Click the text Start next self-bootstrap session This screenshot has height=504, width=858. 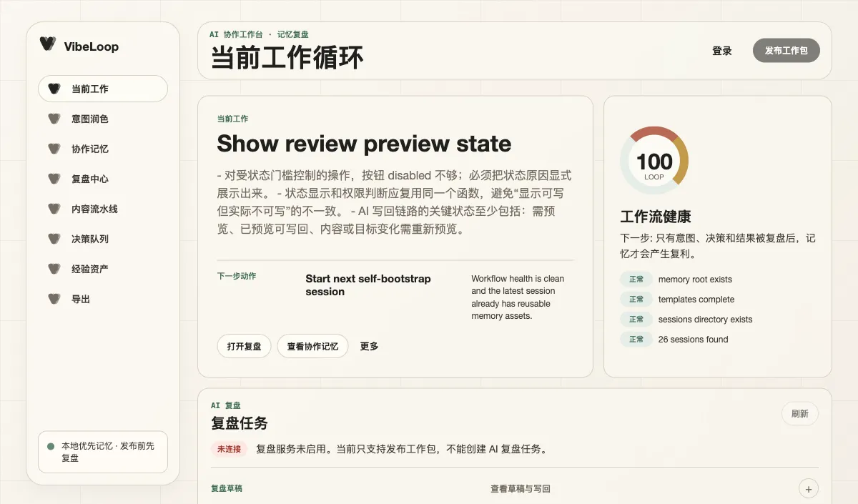[368, 285]
